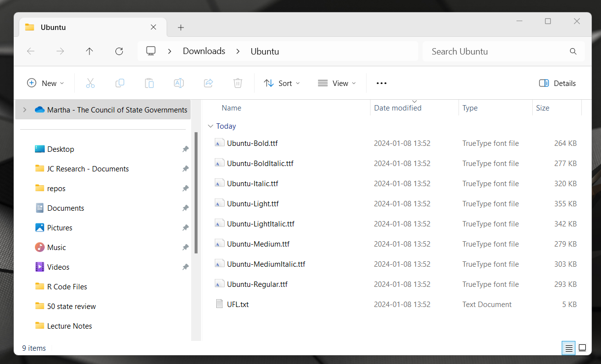Cut the selected item using the scissors icon
The height and width of the screenshot is (364, 601).
(x=90, y=83)
